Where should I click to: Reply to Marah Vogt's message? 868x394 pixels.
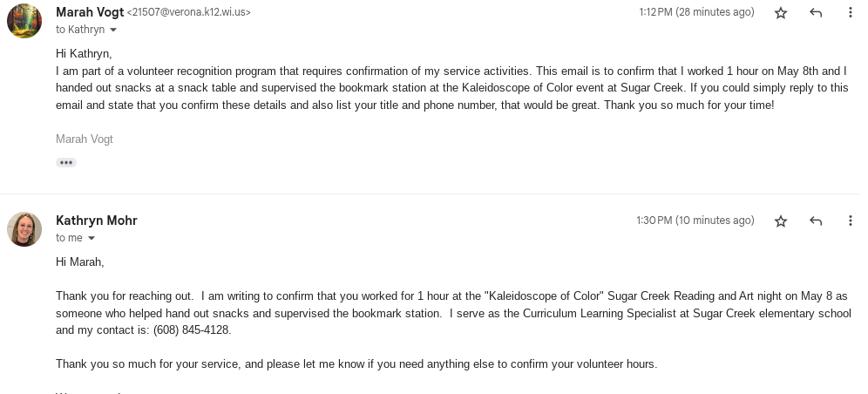coord(816,13)
